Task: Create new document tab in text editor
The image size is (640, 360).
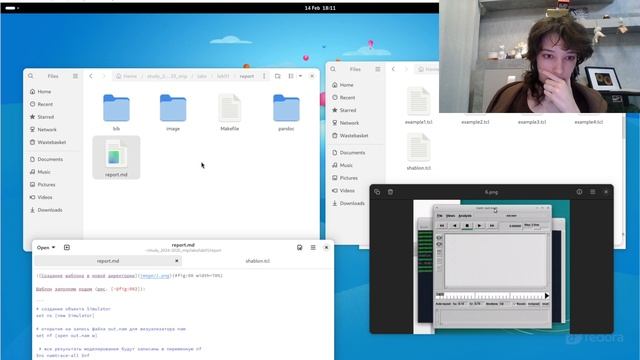Action: coord(67,247)
